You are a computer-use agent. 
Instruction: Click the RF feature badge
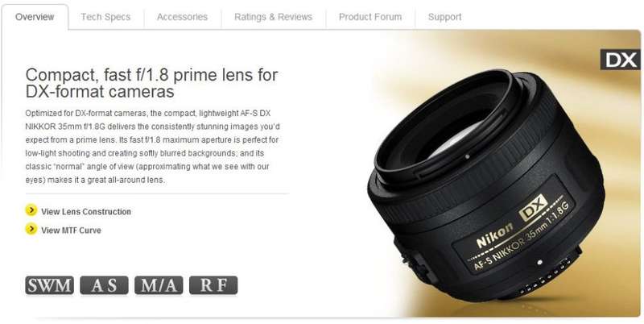[213, 285]
